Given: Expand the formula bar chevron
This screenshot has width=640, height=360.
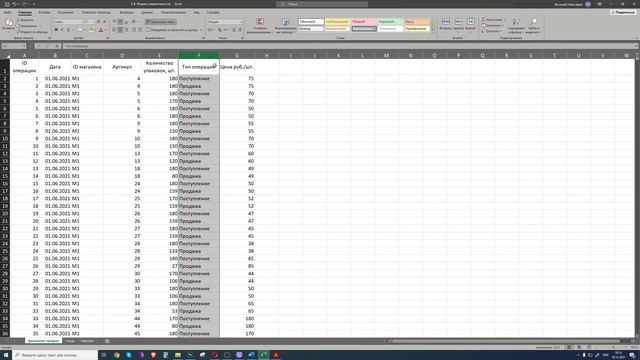Looking at the screenshot, I should click(x=636, y=46).
